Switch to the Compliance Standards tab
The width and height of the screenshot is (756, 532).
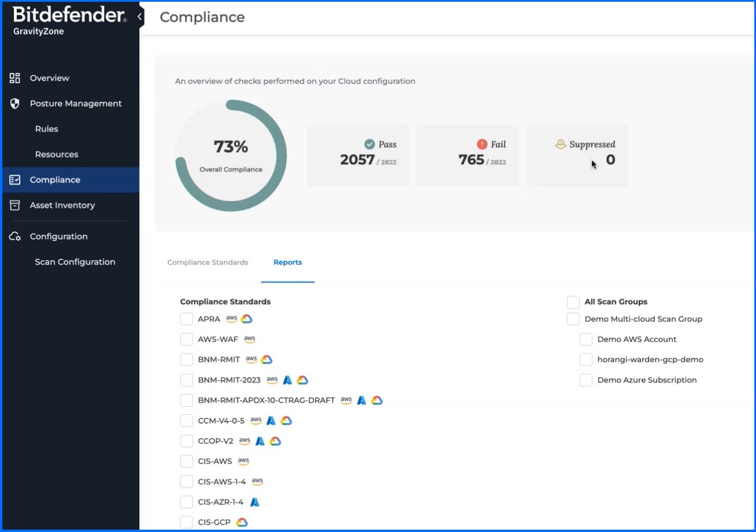(x=208, y=262)
